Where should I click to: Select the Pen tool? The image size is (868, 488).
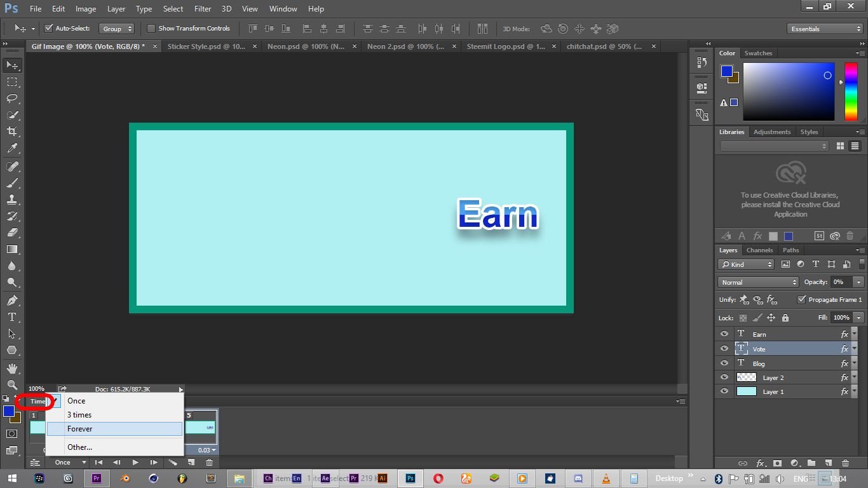coord(11,300)
